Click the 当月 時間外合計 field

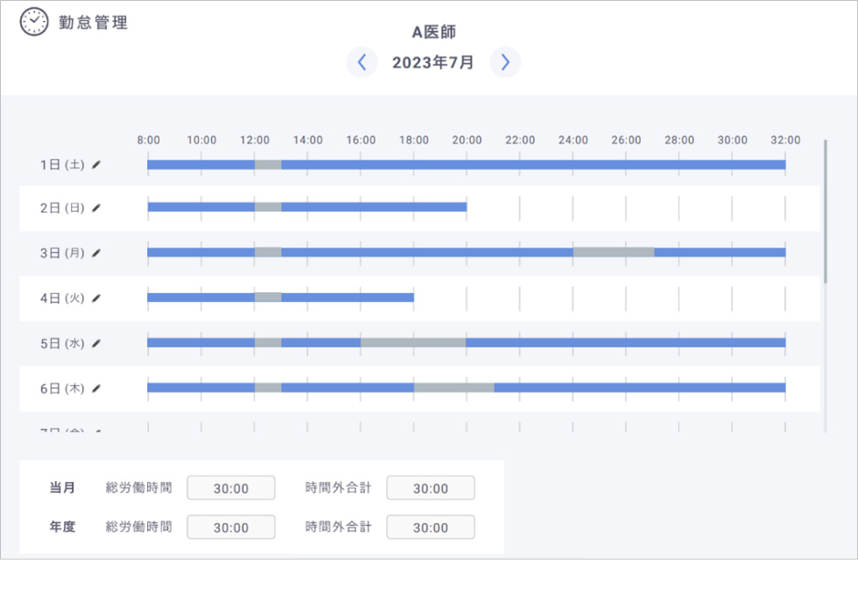(431, 488)
